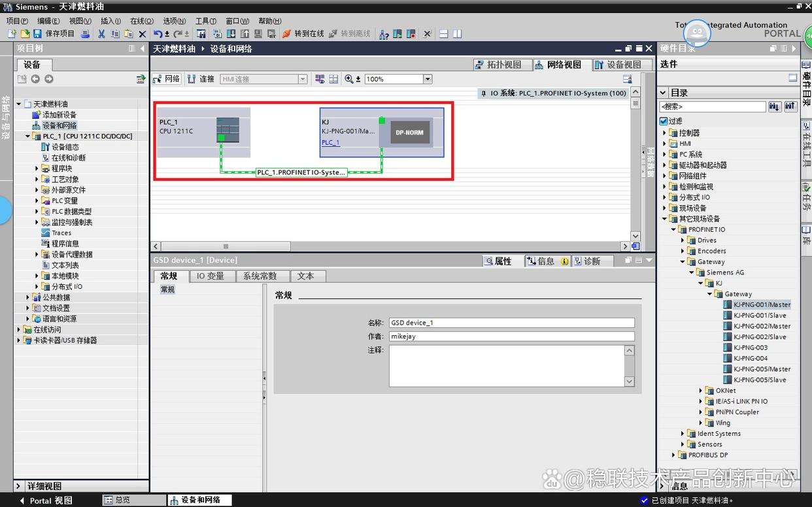Click the paste icon in the toolbar
812x507 pixels.
click(128, 34)
